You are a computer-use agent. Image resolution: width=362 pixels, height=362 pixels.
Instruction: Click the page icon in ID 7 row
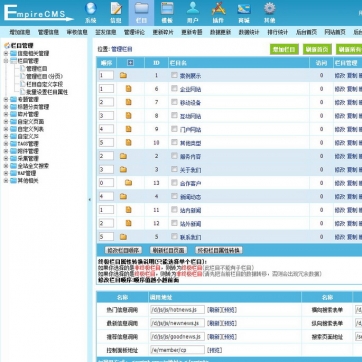point(128,102)
